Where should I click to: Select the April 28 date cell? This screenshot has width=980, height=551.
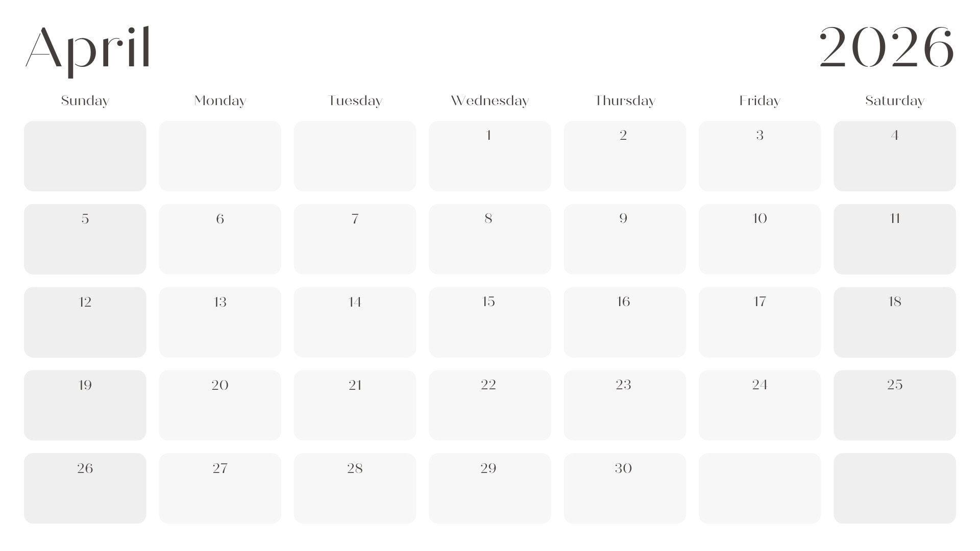355,488
